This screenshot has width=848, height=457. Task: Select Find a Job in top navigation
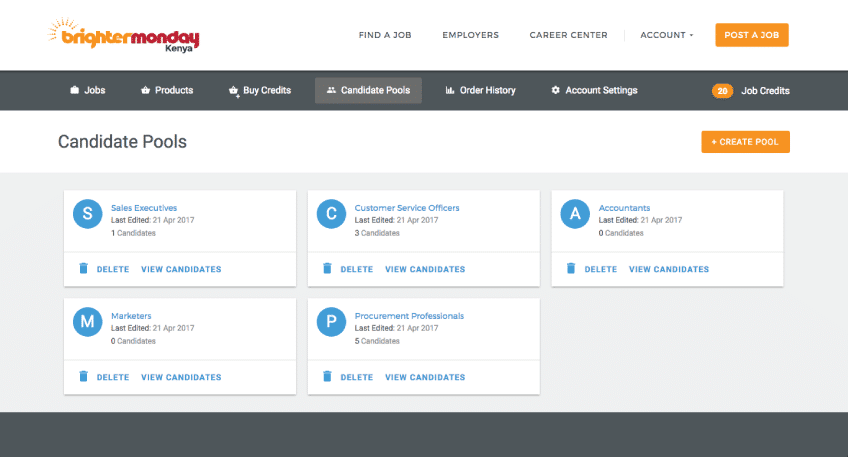point(385,35)
